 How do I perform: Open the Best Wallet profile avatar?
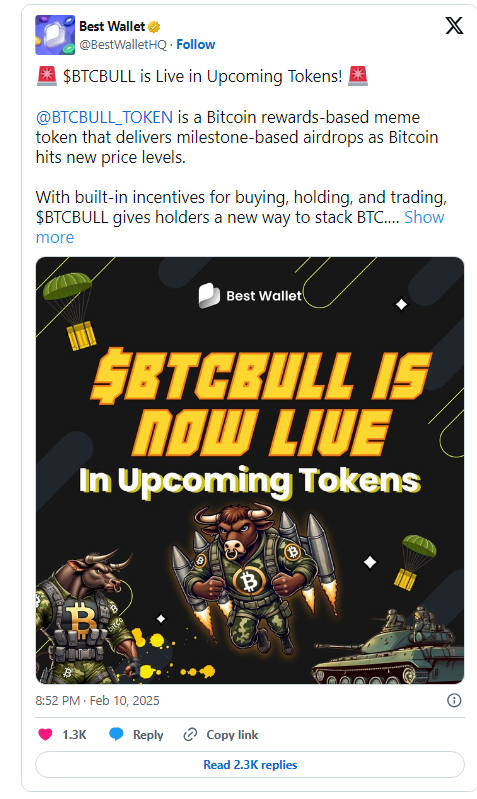55,35
